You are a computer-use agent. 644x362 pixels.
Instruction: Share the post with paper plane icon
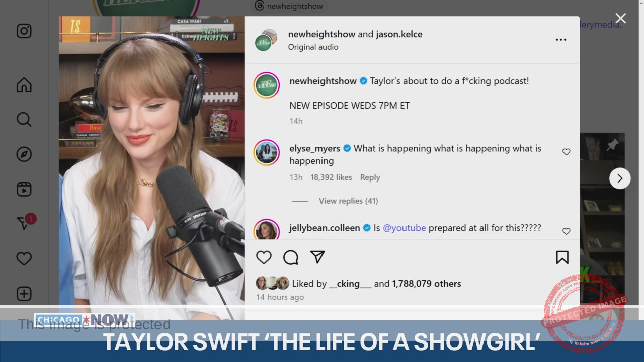pos(317,257)
